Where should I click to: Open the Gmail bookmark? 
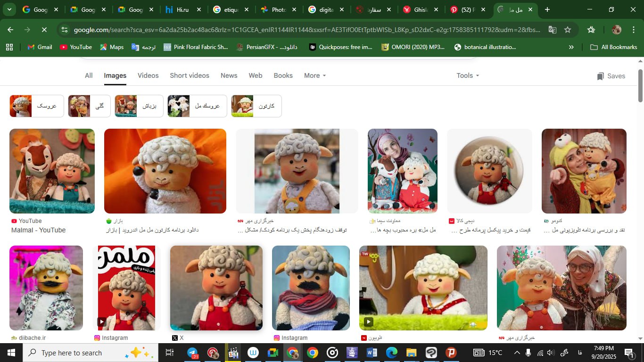[40, 47]
